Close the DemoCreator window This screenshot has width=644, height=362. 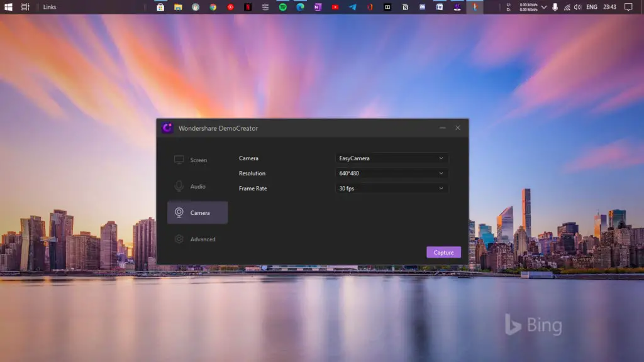click(x=458, y=128)
